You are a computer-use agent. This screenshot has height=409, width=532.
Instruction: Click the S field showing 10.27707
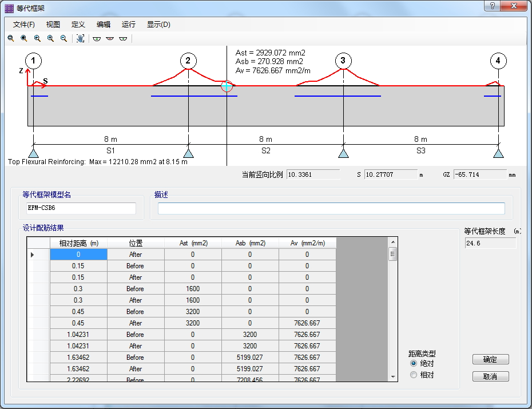click(x=391, y=174)
